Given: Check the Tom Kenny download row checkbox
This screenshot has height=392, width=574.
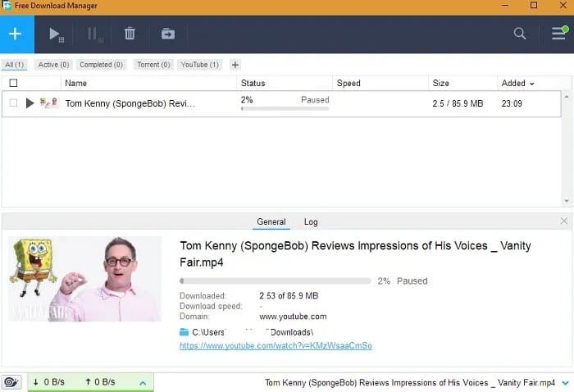Looking at the screenshot, I should (13, 103).
